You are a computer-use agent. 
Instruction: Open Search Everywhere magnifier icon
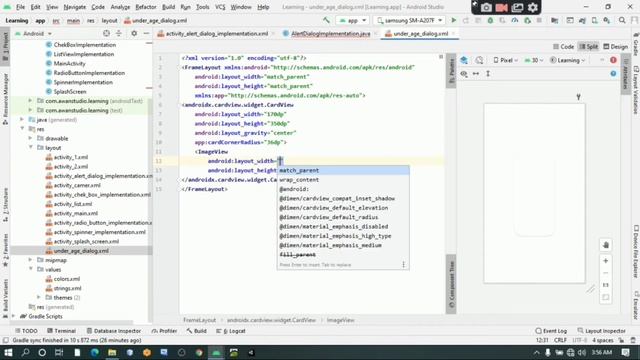point(622,20)
